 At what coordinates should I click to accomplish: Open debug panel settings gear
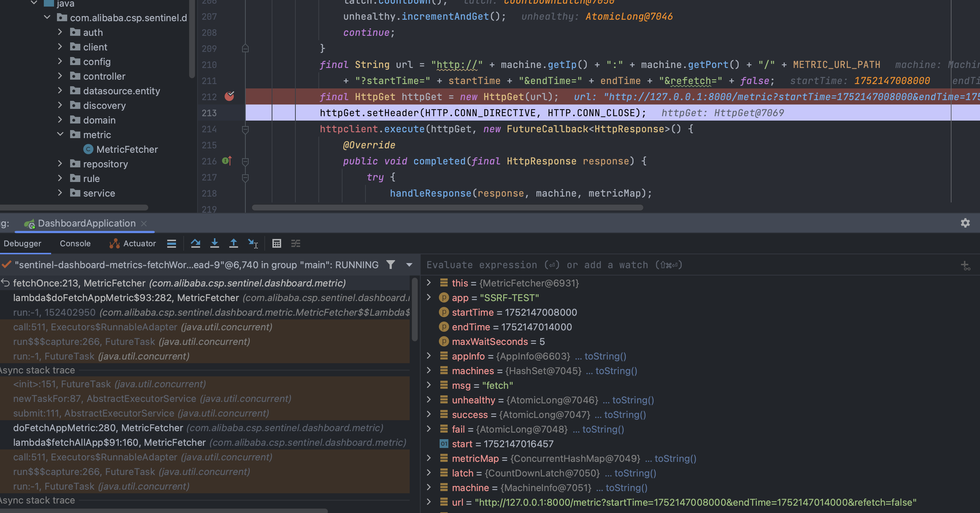(x=965, y=223)
